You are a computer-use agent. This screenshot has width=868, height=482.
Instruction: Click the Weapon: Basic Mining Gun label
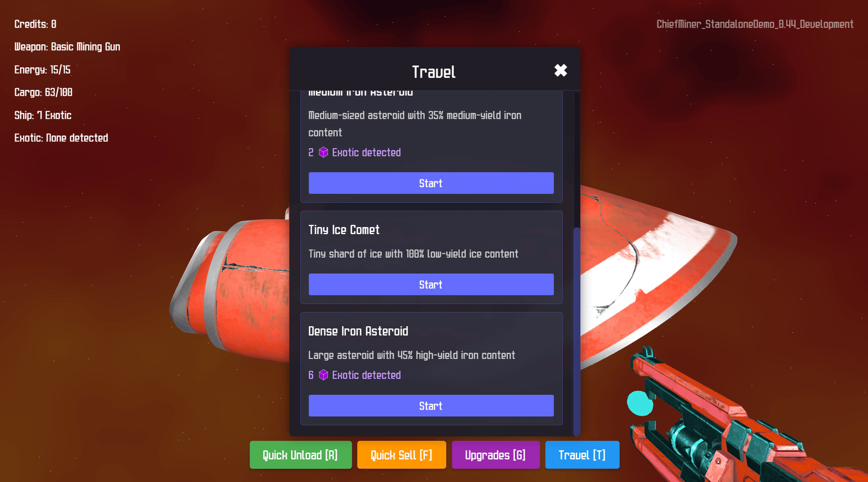click(67, 47)
